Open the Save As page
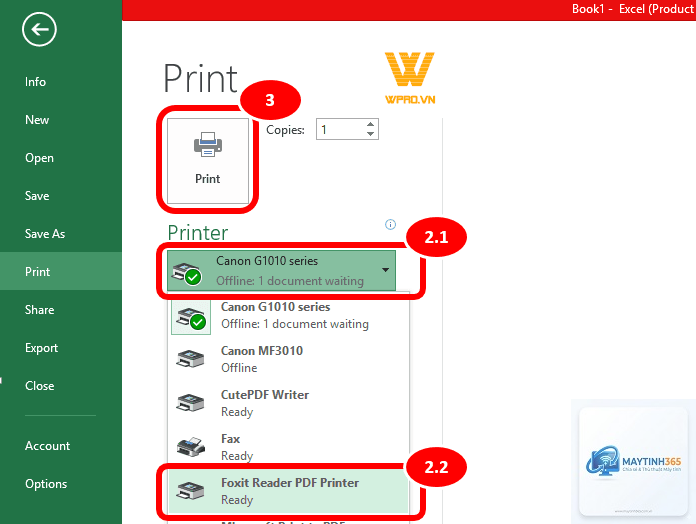Viewport: 696px width, 524px height. pyautogui.click(x=45, y=234)
